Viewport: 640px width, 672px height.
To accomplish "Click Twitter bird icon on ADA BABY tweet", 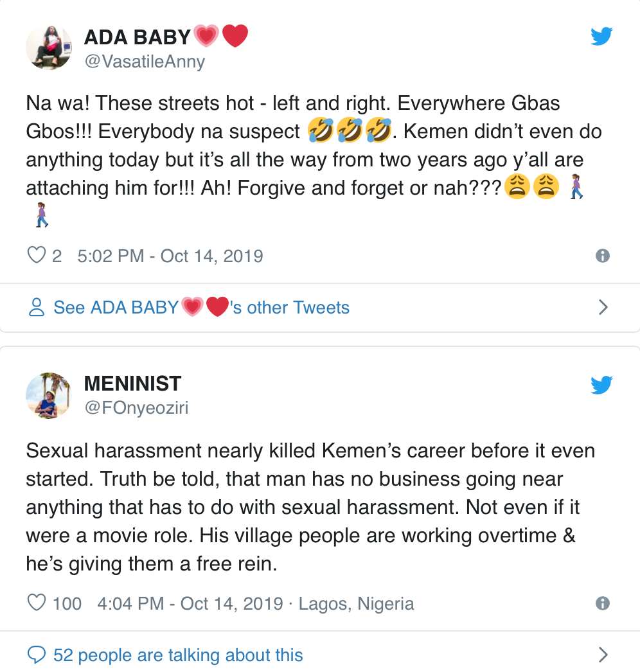I will 601,37.
